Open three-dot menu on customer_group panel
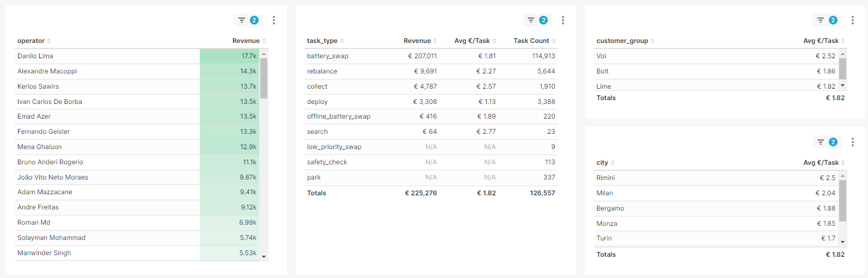 pyautogui.click(x=853, y=20)
